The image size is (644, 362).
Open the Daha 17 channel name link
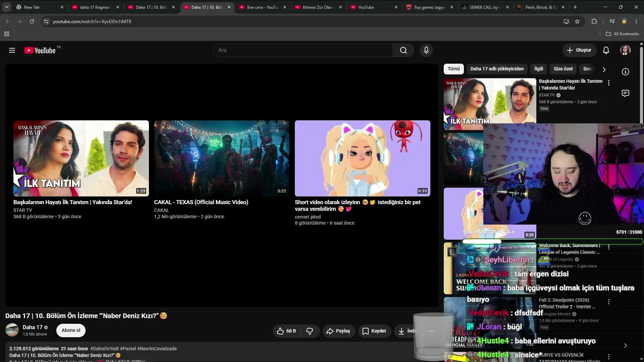(33, 327)
